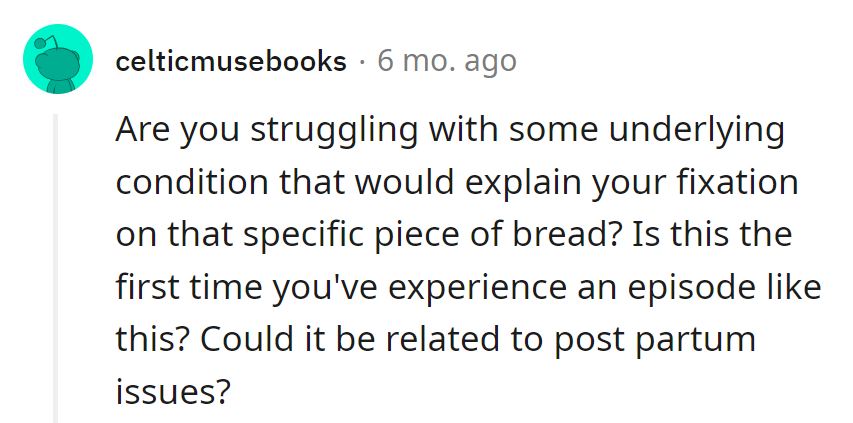
Task: Click the "6 mo. ago" timestamp
Action: point(446,62)
